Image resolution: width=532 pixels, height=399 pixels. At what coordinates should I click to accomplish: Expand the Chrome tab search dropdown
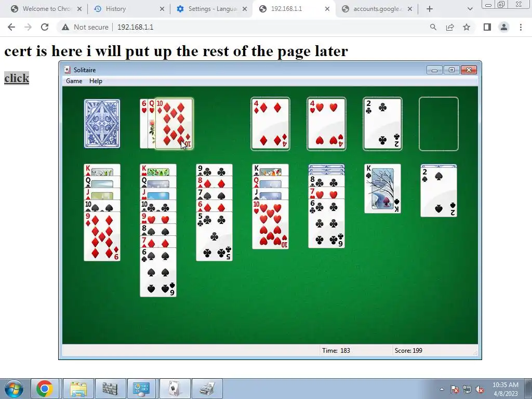[x=470, y=9]
